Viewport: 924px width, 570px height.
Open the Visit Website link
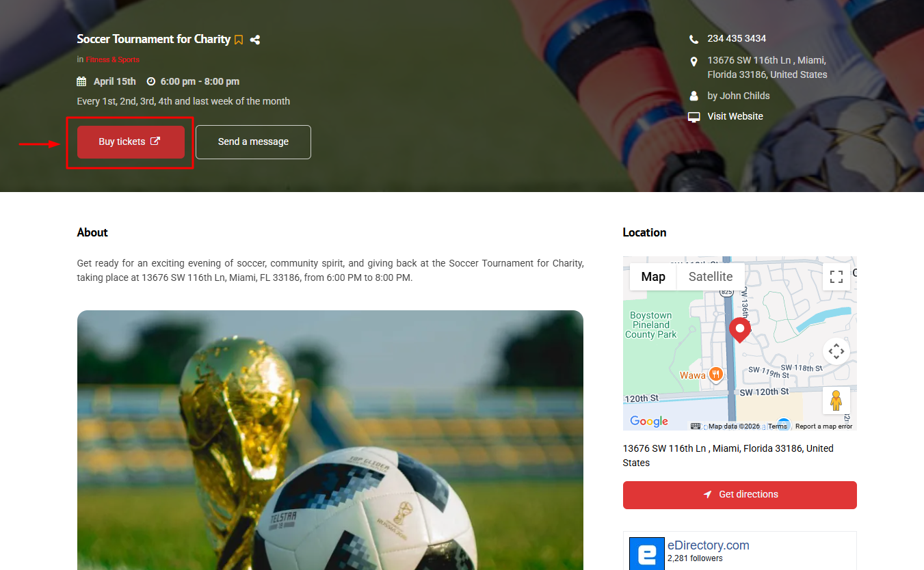tap(735, 116)
